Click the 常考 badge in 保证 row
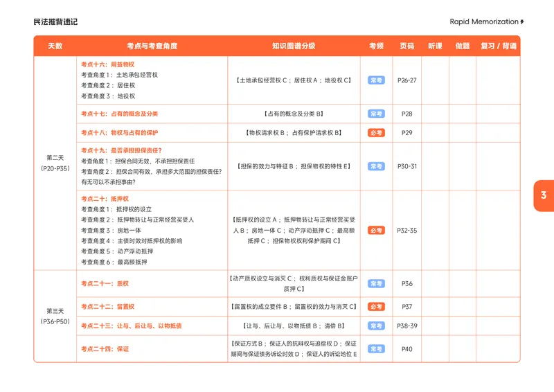This screenshot has width=554, height=392. point(376,349)
